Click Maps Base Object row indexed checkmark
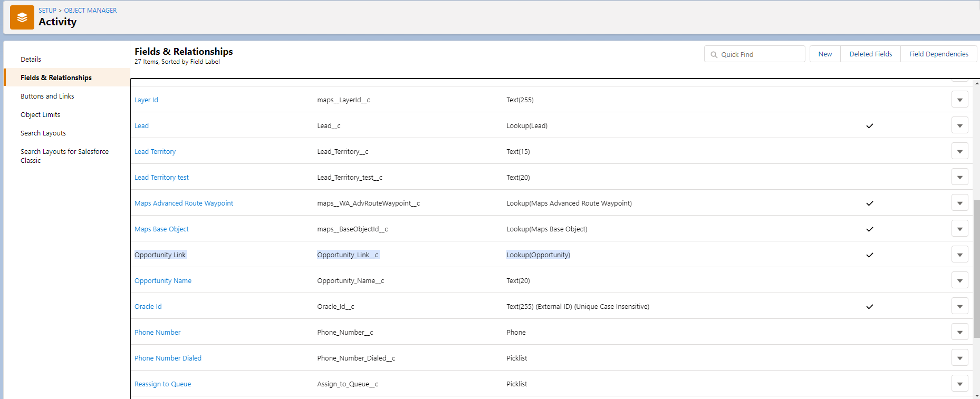Image resolution: width=980 pixels, height=399 pixels. click(870, 229)
